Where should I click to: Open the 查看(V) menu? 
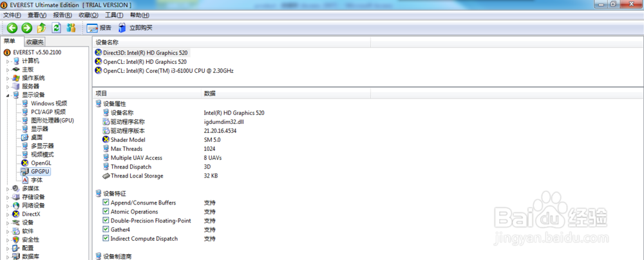[x=37, y=15]
